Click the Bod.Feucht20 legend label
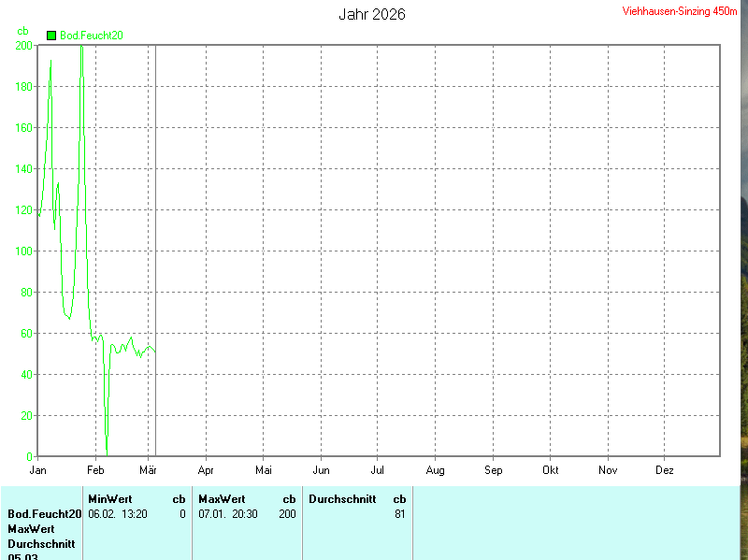 92,36
